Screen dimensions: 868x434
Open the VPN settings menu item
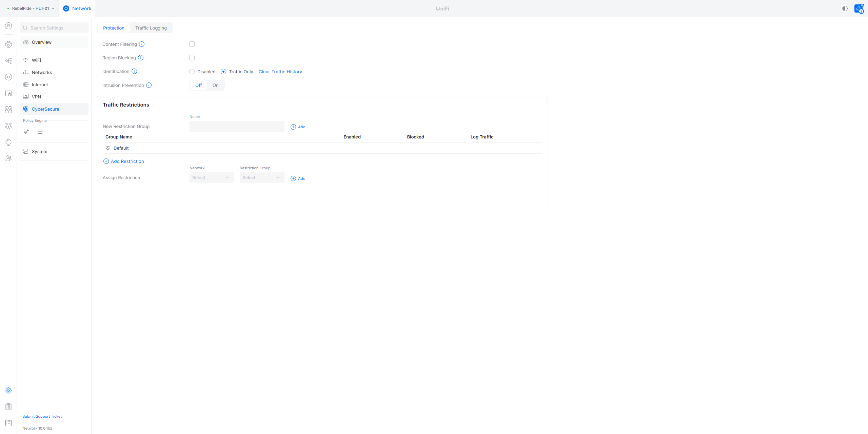(x=36, y=97)
